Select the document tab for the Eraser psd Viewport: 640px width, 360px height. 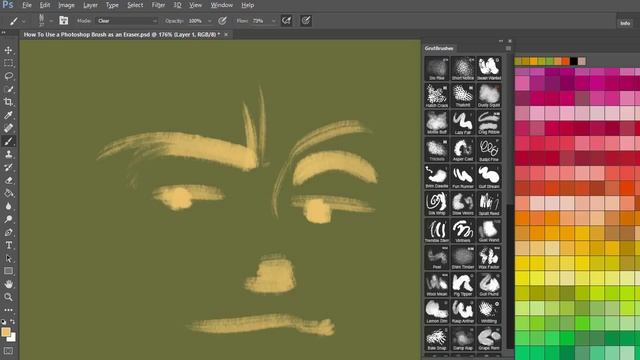(122, 35)
